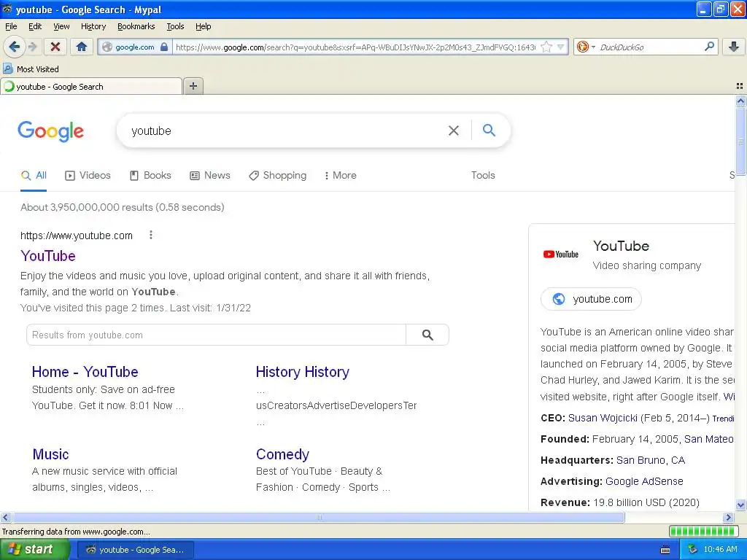
Task: Submit search with blue magnifier icon
Action: [x=489, y=130]
